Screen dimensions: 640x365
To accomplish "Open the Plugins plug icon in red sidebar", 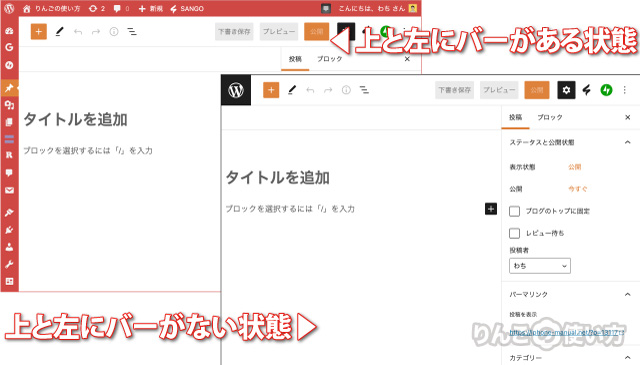I will pos(9,230).
